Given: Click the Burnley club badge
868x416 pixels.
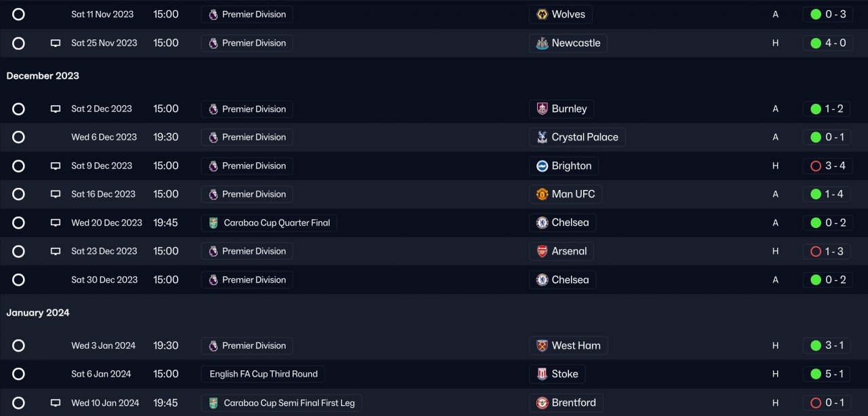Looking at the screenshot, I should 542,109.
